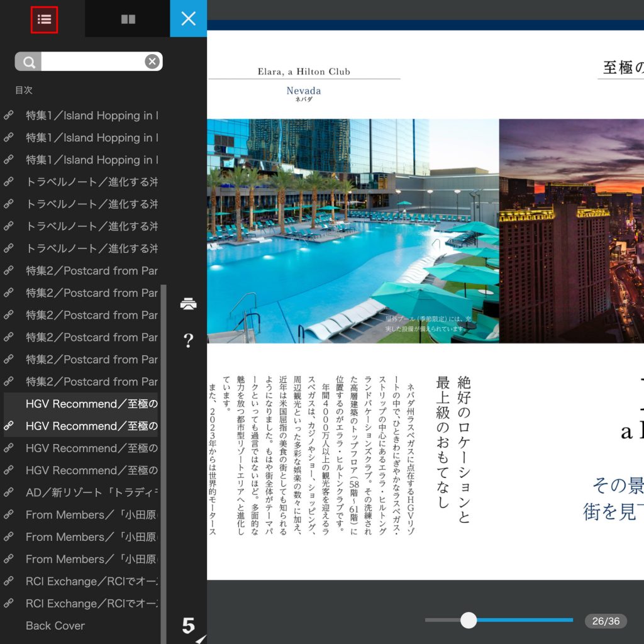Click the 'Elara, a Hilton Club' page title

point(304,72)
